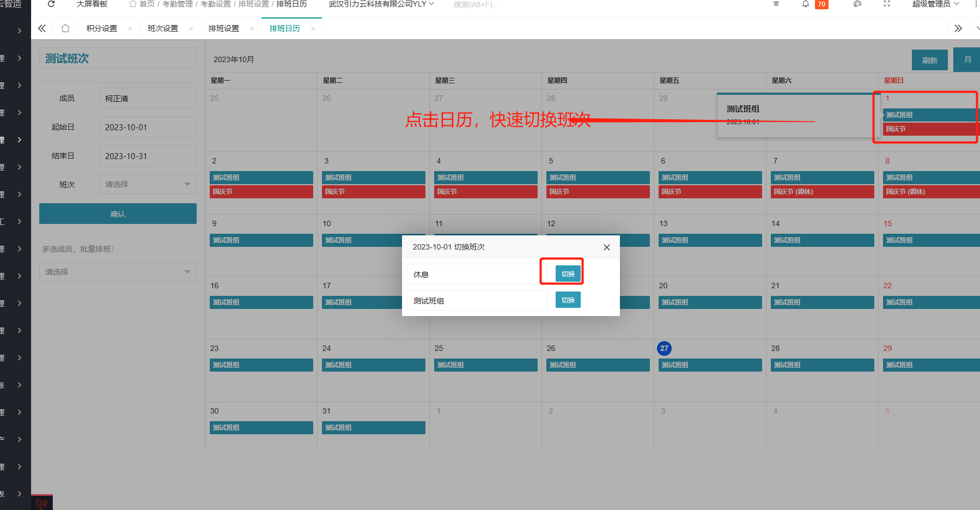Close the 积分设置 tab
Viewport: 980px width, 510px height.
[130, 29]
